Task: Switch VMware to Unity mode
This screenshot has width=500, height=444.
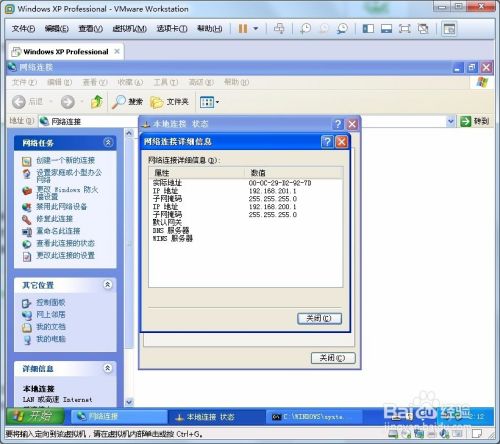Action: [423, 29]
